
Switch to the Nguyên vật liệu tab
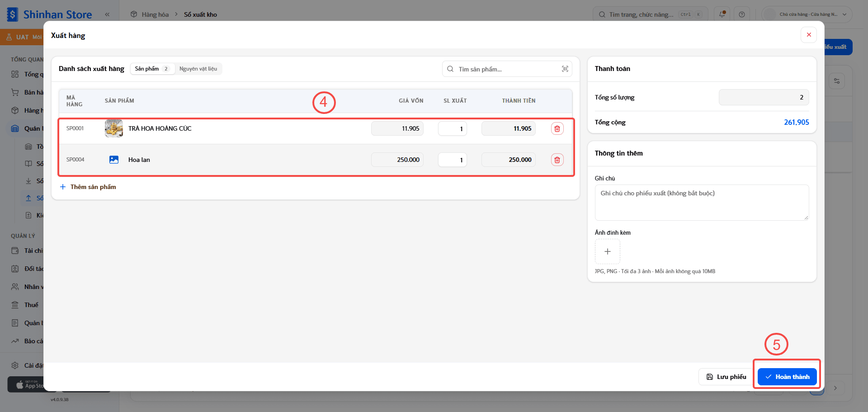click(x=198, y=69)
